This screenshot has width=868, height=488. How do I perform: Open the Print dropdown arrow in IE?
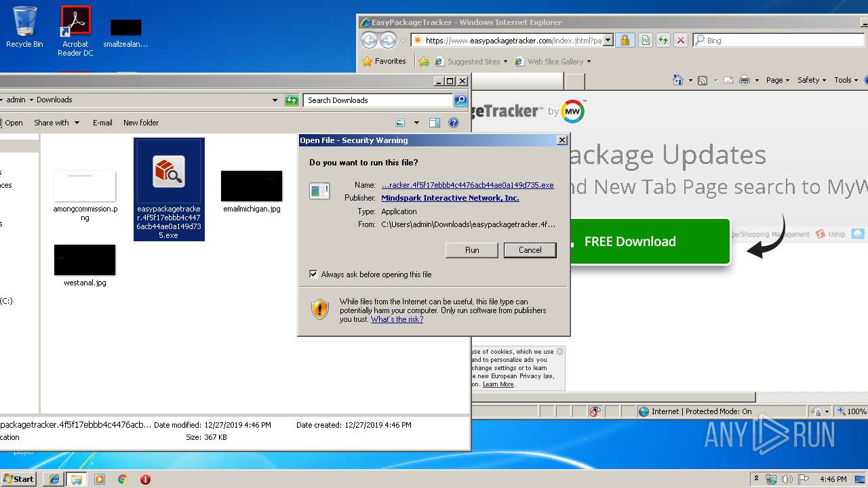click(757, 80)
